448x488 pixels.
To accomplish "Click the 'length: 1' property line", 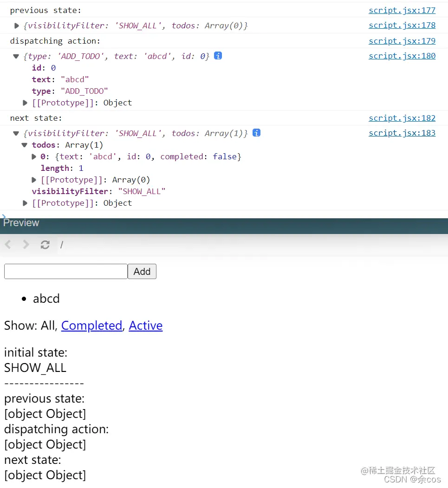I will [x=62, y=169].
